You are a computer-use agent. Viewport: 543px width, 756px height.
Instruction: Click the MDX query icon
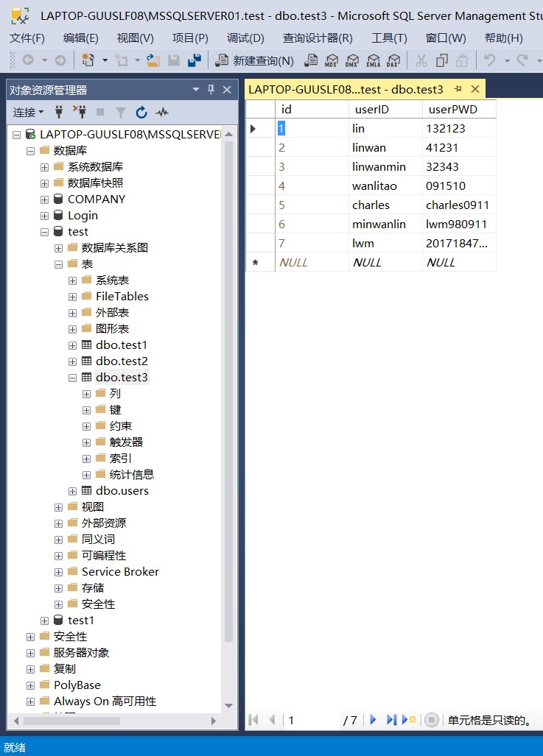(x=332, y=60)
